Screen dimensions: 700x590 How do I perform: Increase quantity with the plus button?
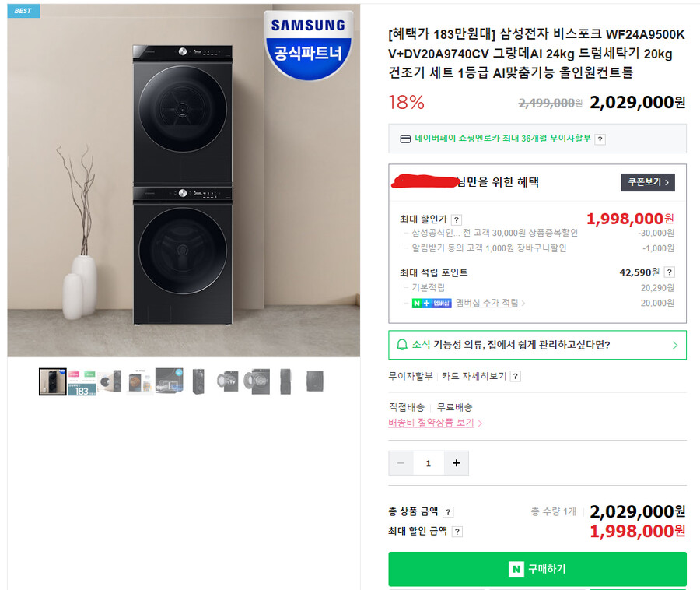tap(456, 462)
